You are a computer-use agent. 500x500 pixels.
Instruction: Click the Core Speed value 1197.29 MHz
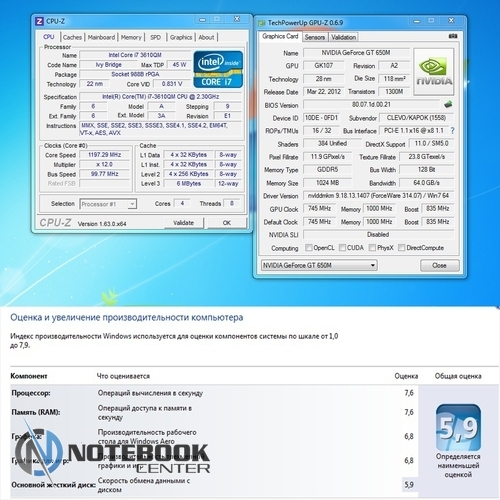[x=104, y=155]
